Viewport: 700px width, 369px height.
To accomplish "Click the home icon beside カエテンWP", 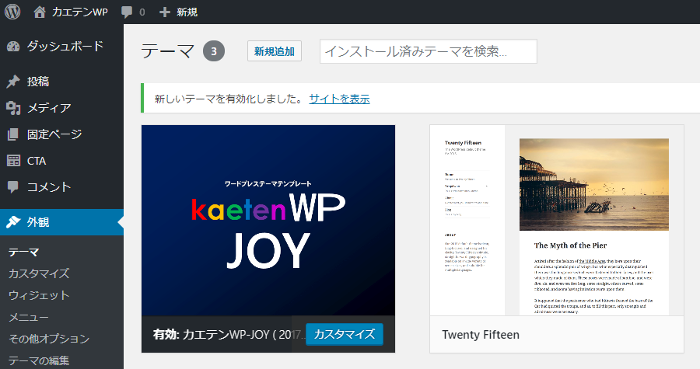I will 39,12.
